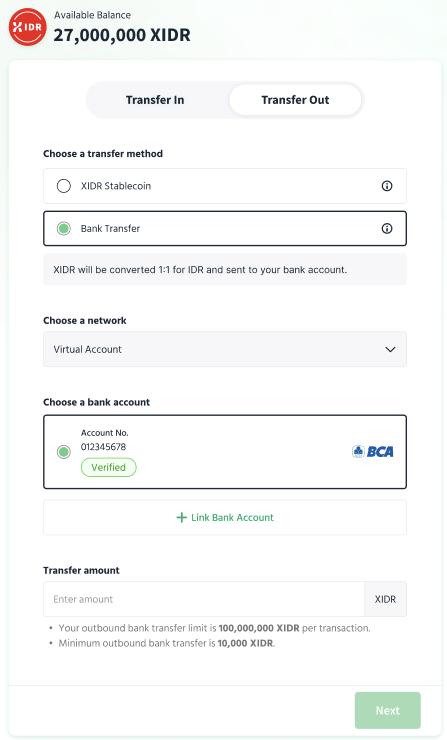Click the BCA bank logo
The image size is (447, 740).
click(x=372, y=452)
